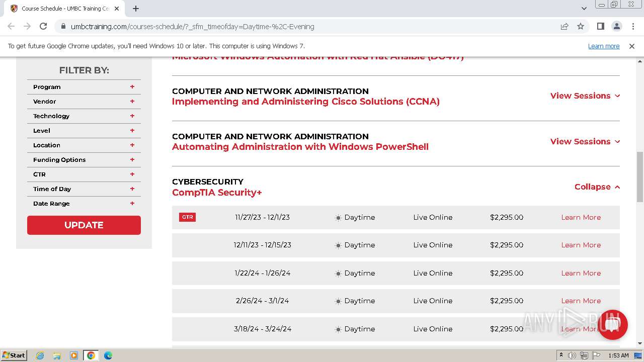This screenshot has height=362, width=644.
Task: Click the $2,295.00 price on 1/22/24 row
Action: pos(507,273)
